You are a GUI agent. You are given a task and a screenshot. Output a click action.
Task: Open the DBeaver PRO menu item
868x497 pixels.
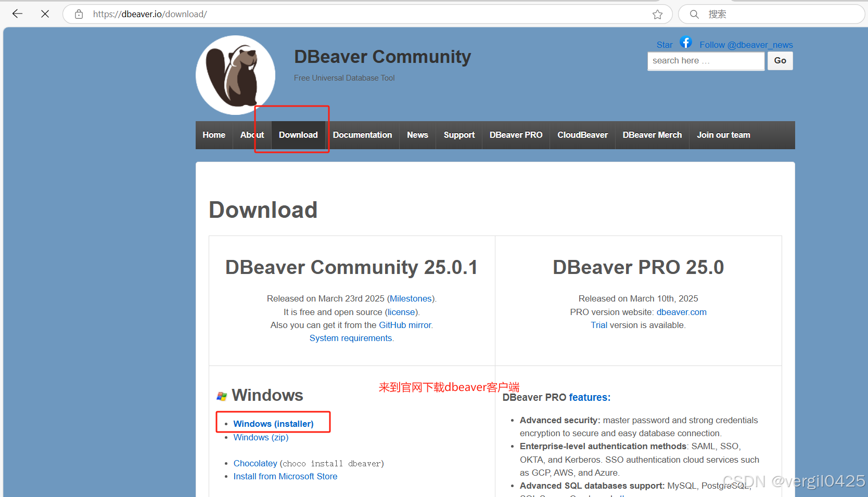click(x=516, y=135)
